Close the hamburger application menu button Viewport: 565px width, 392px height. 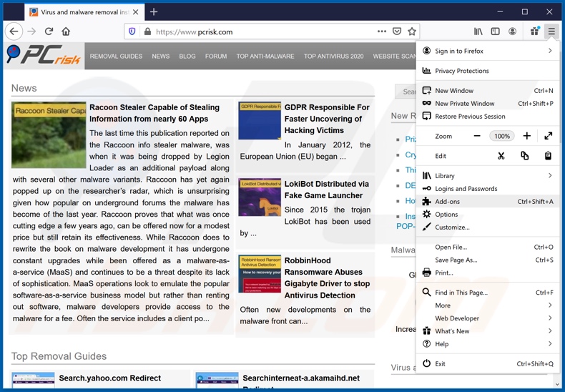click(x=551, y=31)
